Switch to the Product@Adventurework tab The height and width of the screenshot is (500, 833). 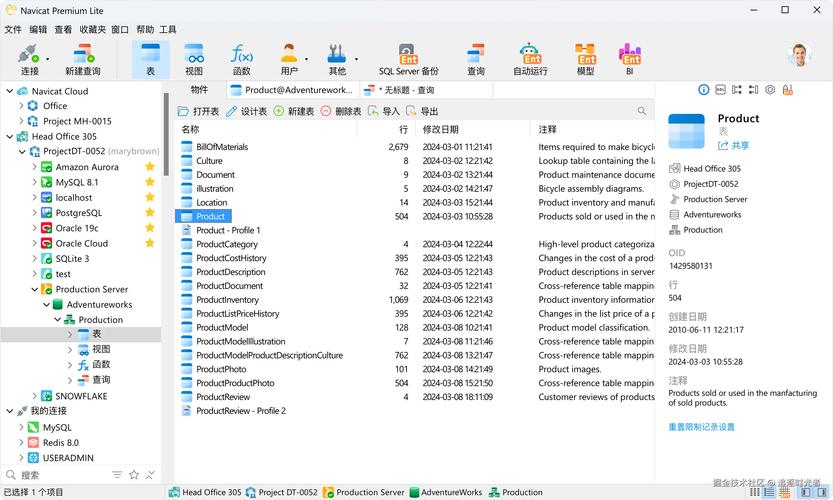(291, 90)
